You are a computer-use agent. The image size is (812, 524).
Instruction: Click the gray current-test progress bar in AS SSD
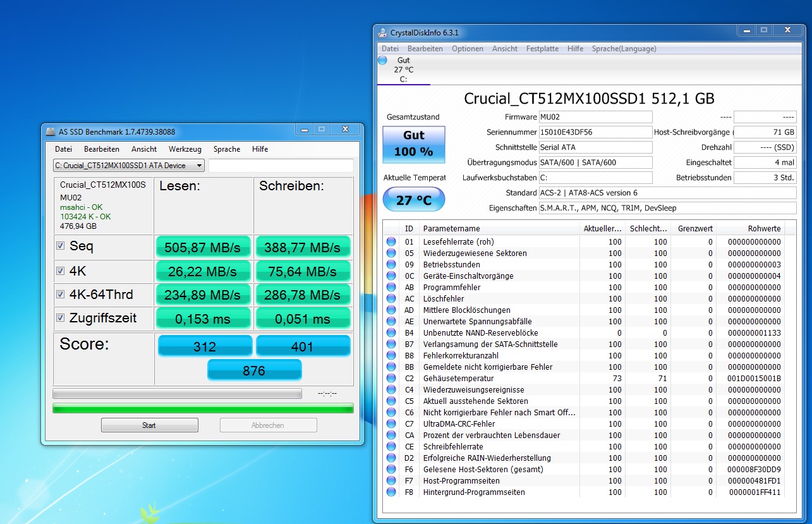[177, 394]
